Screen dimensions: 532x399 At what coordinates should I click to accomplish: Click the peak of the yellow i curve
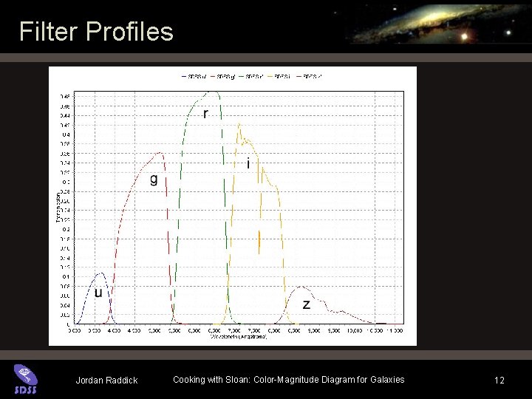pyautogui.click(x=239, y=124)
